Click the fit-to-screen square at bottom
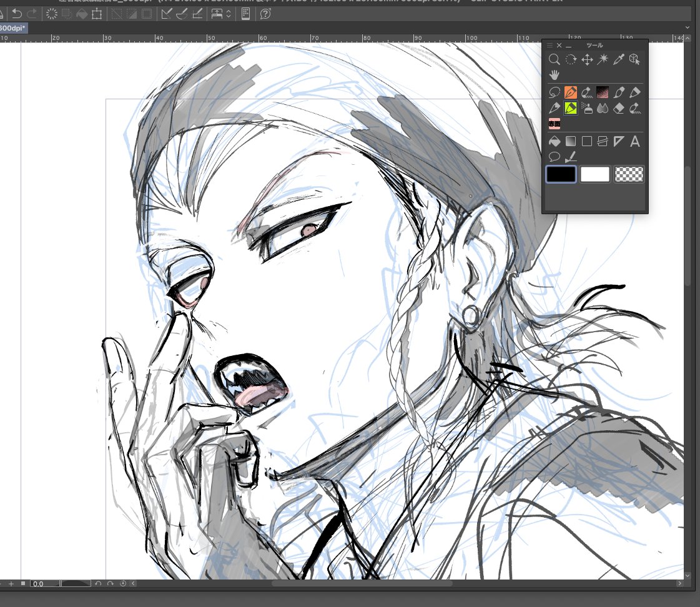 (22, 583)
